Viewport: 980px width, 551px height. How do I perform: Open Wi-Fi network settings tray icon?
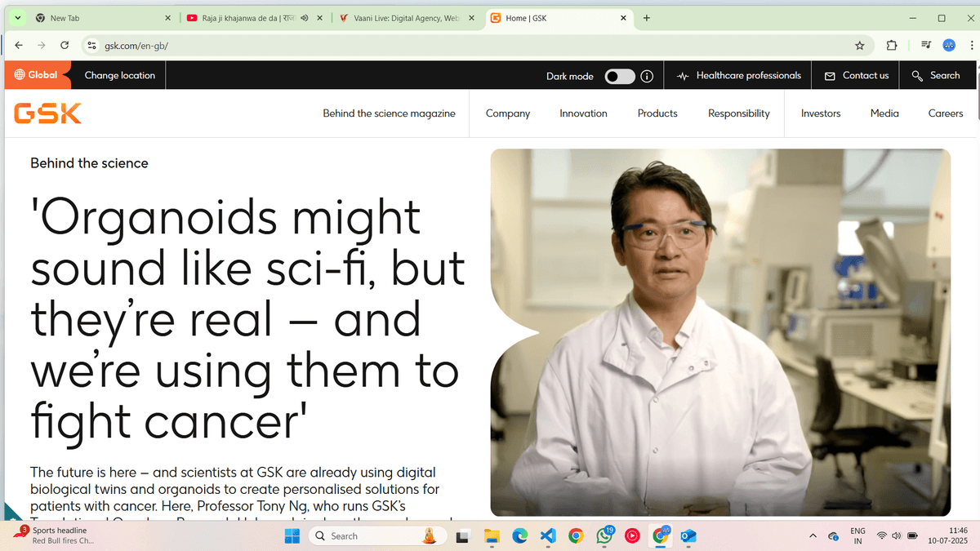coord(882,535)
